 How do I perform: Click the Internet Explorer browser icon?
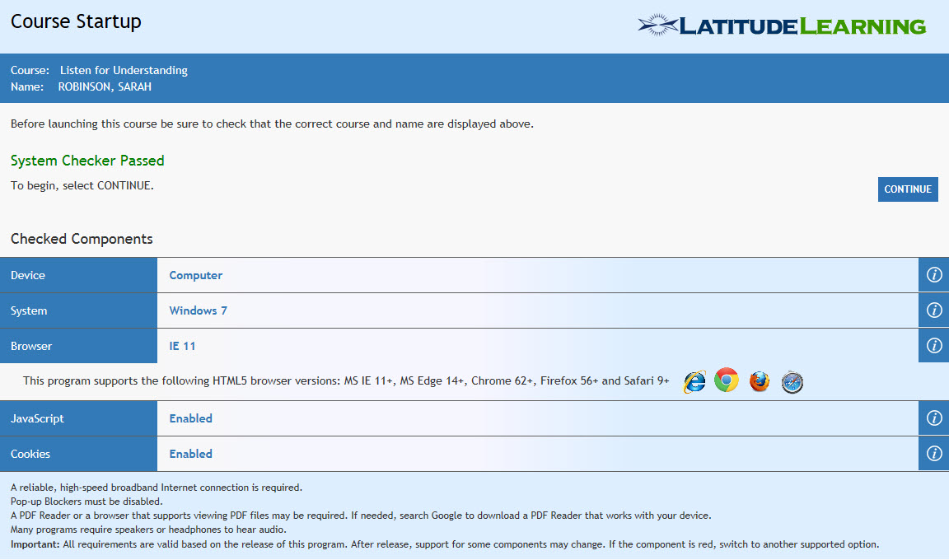click(x=694, y=381)
